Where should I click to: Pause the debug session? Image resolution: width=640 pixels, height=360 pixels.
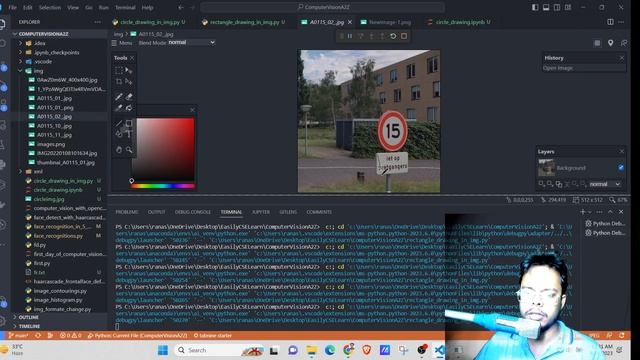[350, 36]
